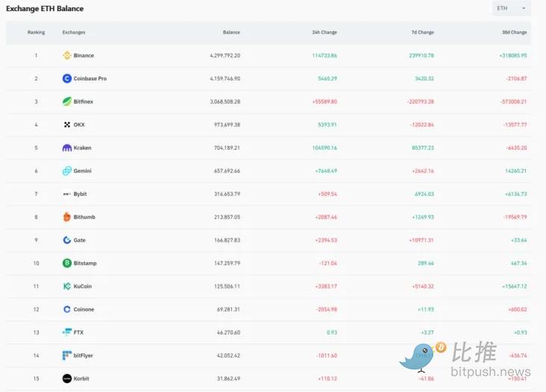Click the FTX logo icon

pyautogui.click(x=67, y=332)
